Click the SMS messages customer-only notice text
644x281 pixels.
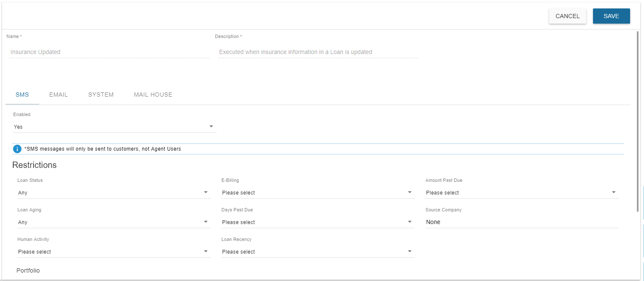[x=103, y=149]
